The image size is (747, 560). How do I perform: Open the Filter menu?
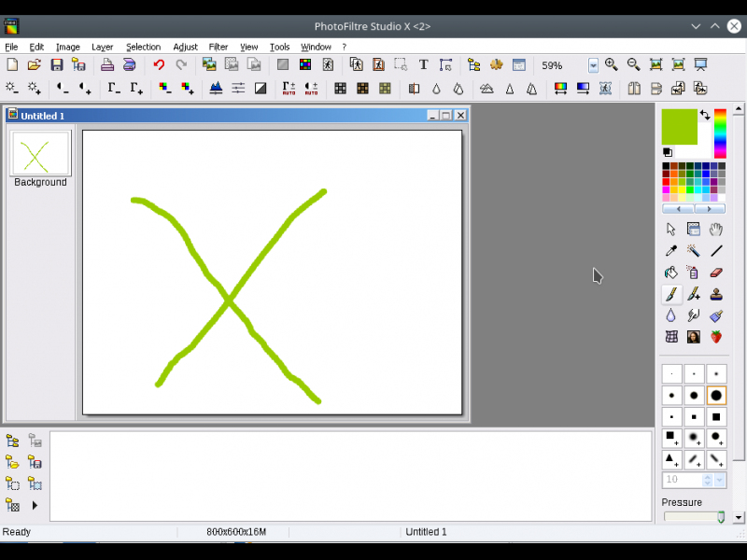point(218,47)
